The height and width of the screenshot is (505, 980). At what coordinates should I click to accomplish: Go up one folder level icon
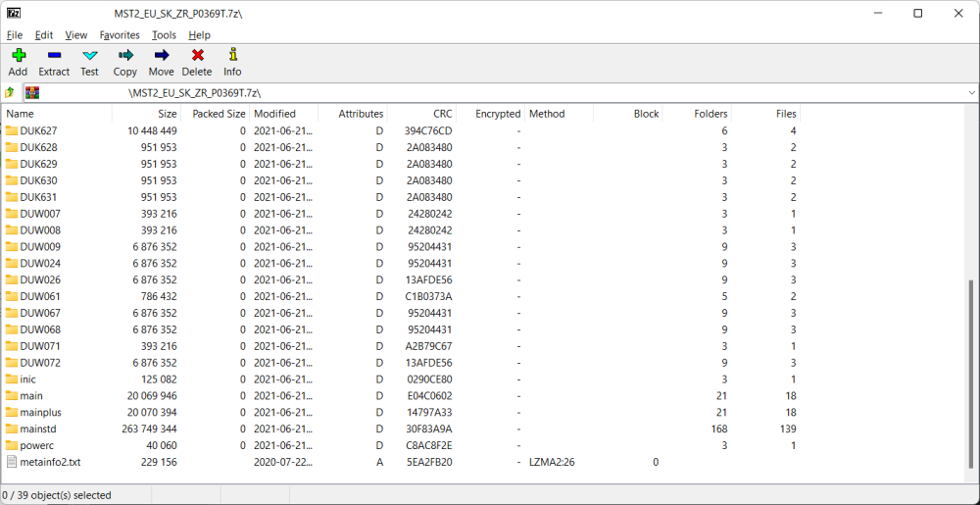click(x=10, y=92)
